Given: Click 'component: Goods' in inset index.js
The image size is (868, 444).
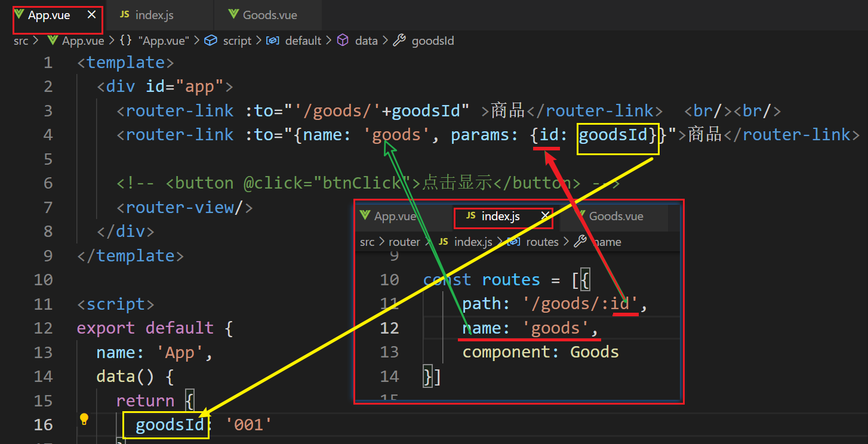Looking at the screenshot, I should coord(541,352).
